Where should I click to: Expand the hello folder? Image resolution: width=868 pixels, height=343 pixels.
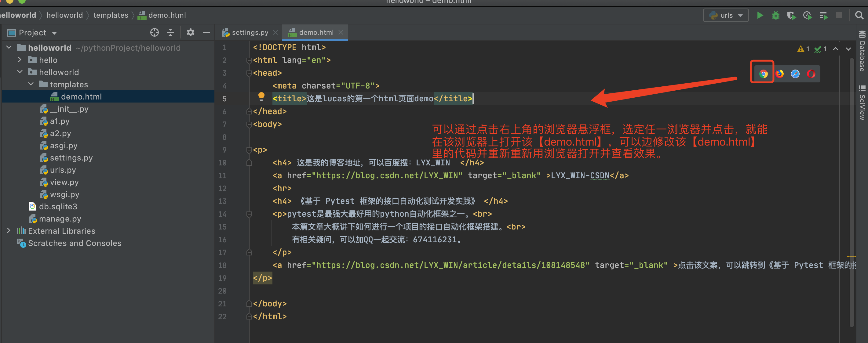[20, 60]
